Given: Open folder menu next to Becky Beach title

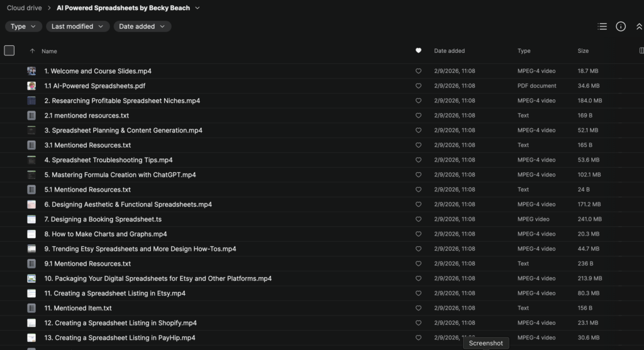Looking at the screenshot, I should coord(197,8).
